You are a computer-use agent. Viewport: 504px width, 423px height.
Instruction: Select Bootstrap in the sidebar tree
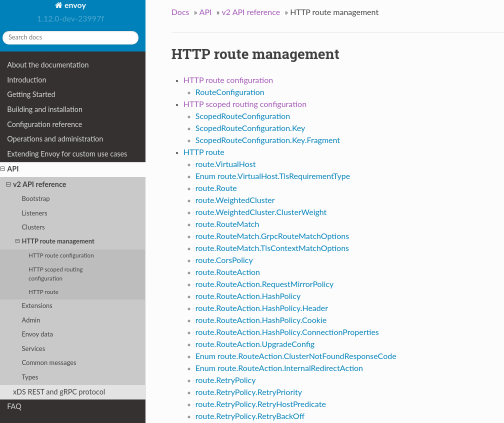click(x=35, y=198)
